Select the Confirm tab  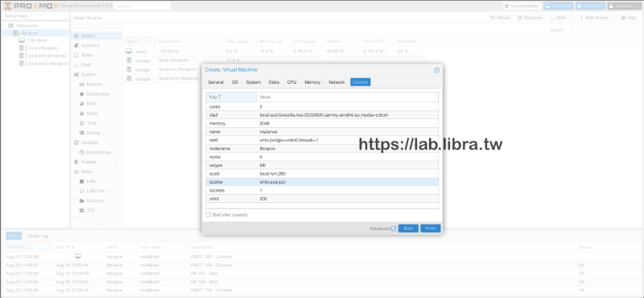click(360, 82)
